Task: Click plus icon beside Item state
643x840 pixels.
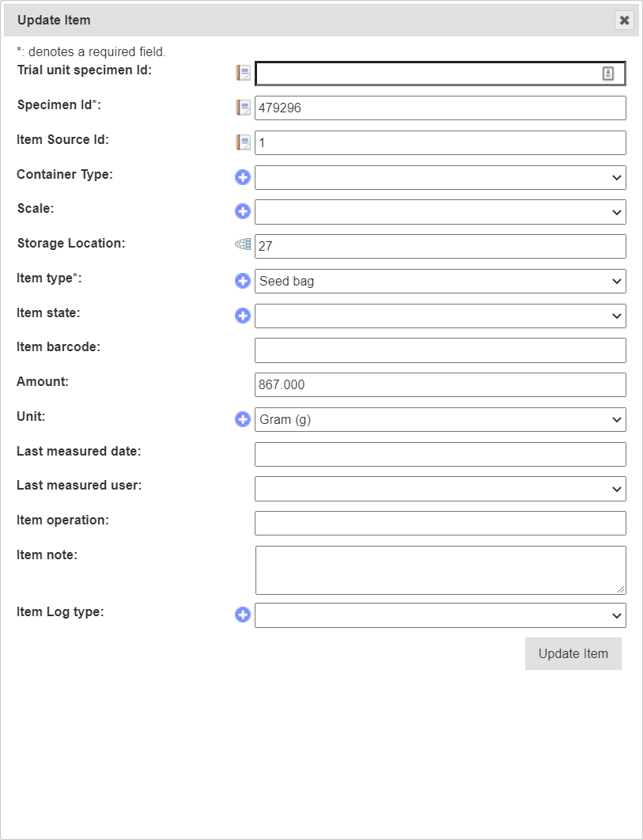Action: 243,316
